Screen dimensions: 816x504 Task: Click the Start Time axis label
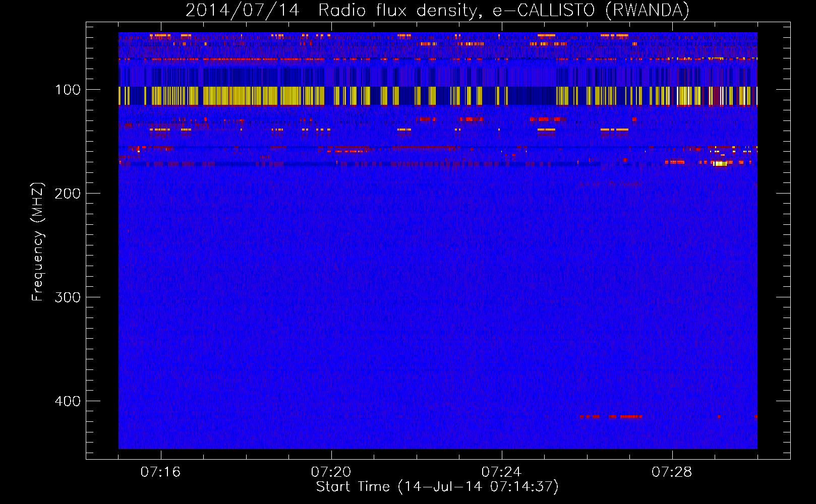[437, 487]
